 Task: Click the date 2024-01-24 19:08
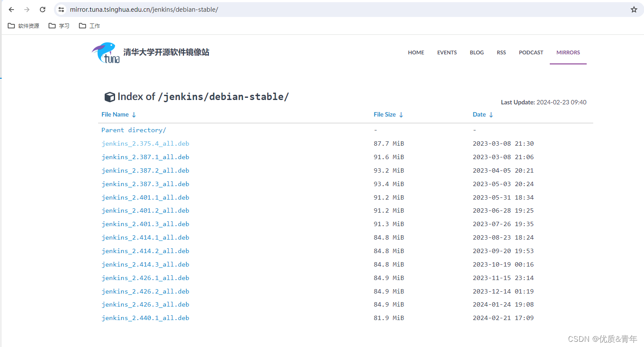click(503, 304)
